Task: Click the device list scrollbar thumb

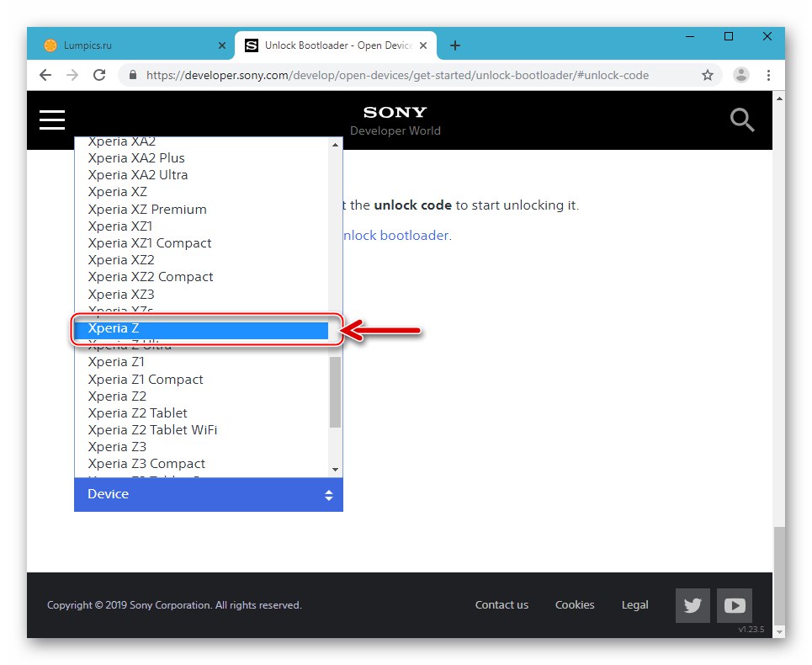Action: click(x=335, y=391)
